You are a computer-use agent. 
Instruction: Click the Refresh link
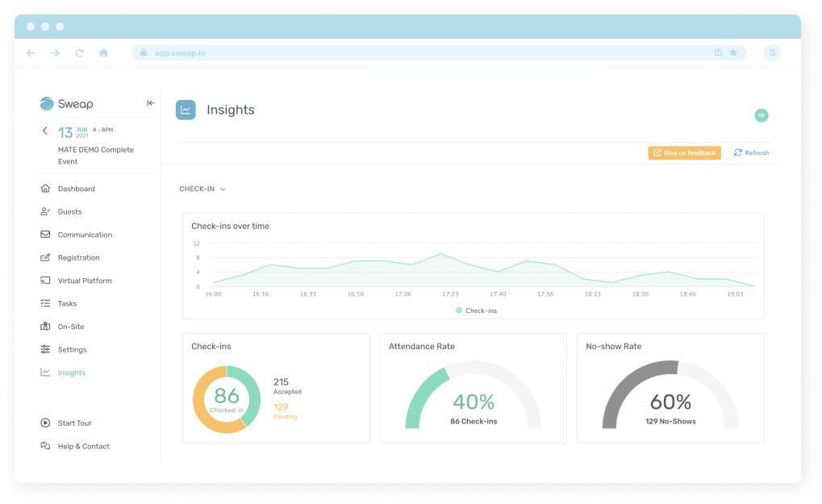[751, 152]
